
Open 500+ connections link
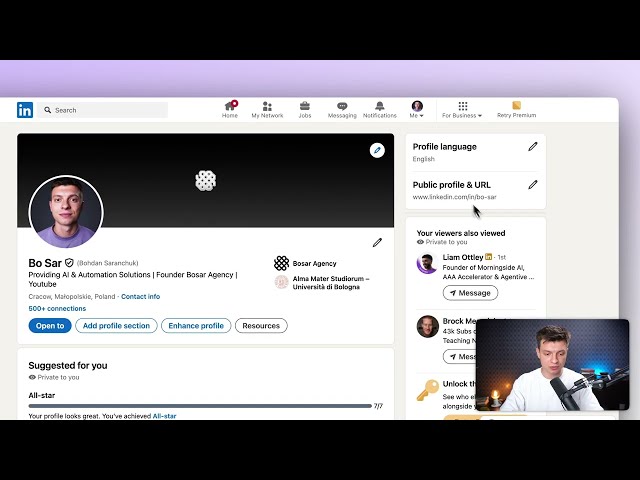57,308
